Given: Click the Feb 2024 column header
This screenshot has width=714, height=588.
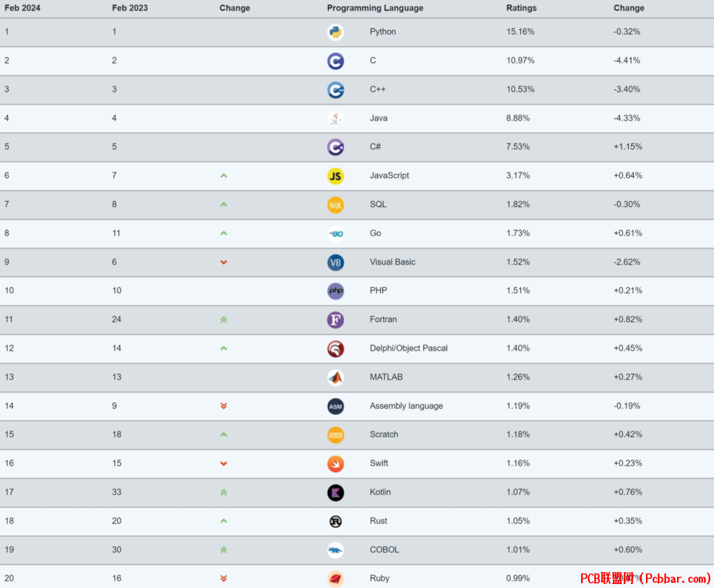Looking at the screenshot, I should [22, 8].
